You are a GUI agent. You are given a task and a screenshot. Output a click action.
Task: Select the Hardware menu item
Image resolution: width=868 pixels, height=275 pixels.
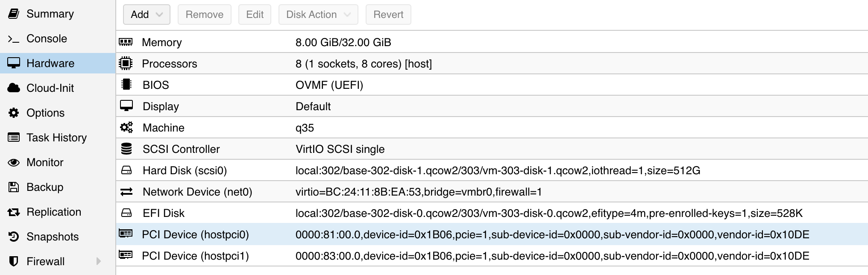[58, 63]
